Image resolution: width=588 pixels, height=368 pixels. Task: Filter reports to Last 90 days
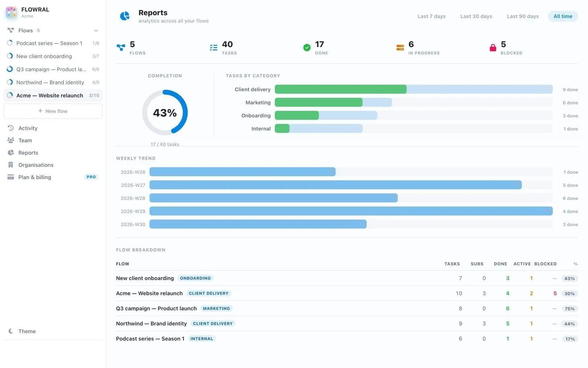pos(523,16)
